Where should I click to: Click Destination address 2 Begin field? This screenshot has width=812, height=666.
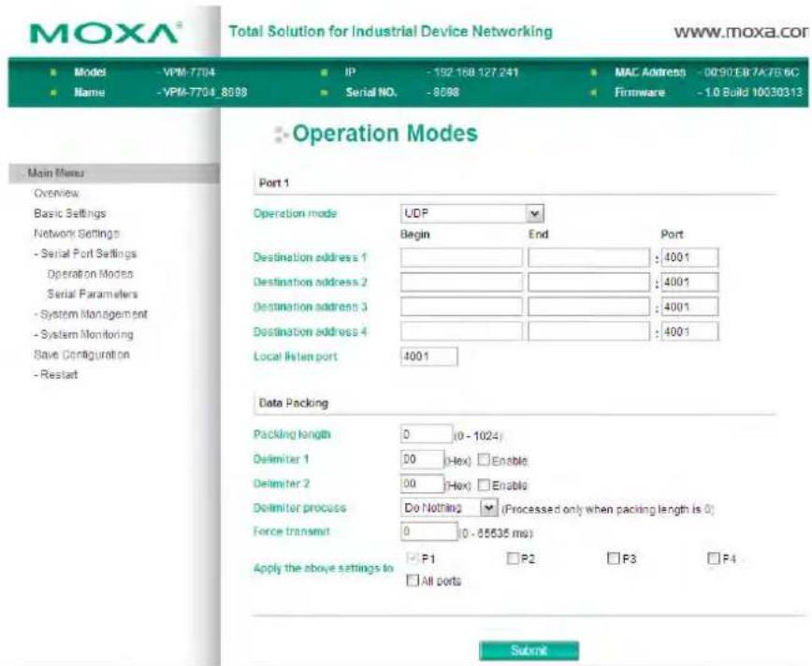click(x=461, y=282)
